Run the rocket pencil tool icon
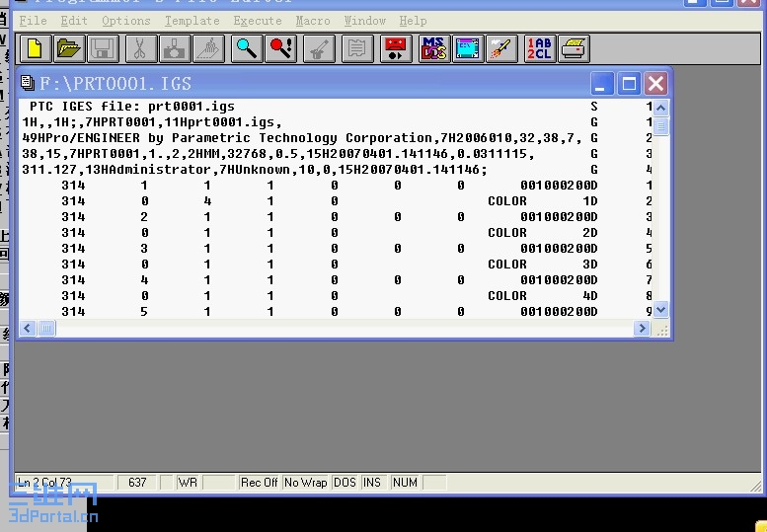Viewport: 767px width, 532px height. pos(501,49)
